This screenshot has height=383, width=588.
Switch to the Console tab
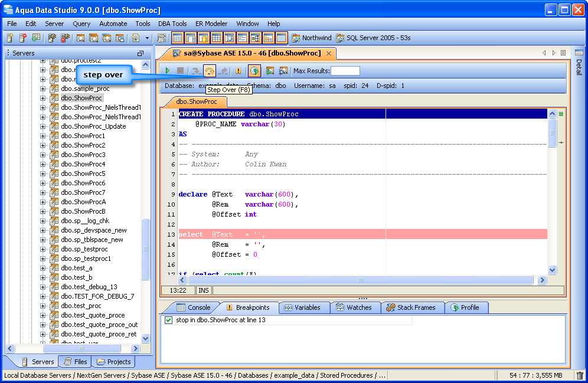(x=194, y=307)
